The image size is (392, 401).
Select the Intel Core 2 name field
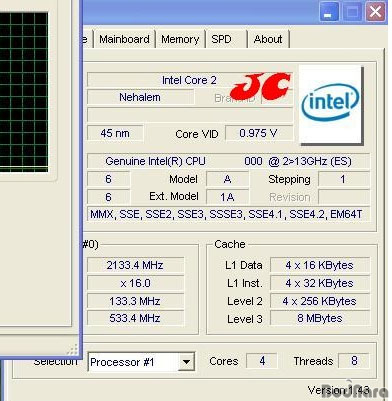[190, 80]
